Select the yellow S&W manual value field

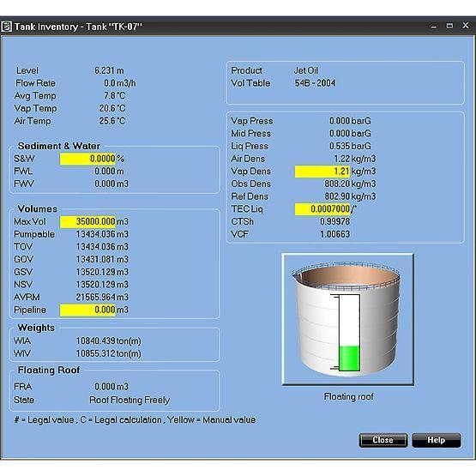(x=87, y=159)
